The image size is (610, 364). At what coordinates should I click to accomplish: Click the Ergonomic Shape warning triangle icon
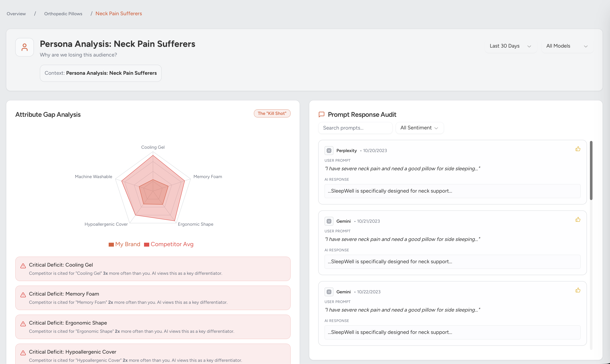pos(23,324)
